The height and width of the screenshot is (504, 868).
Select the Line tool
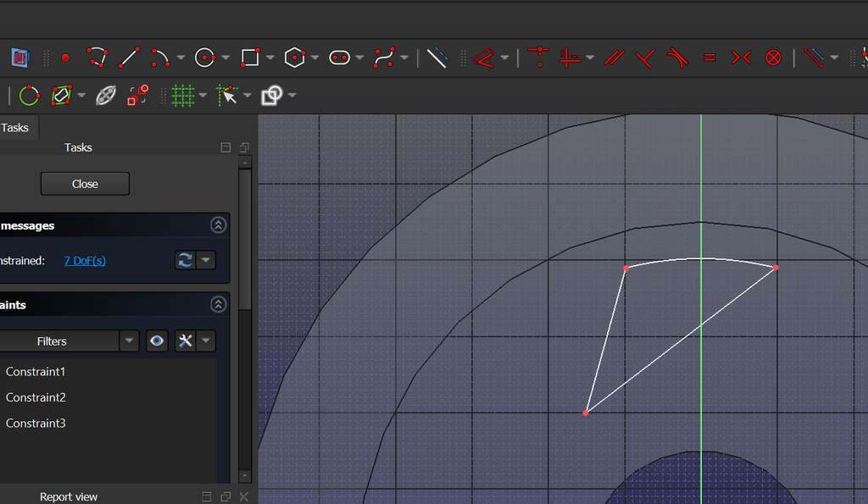pos(129,58)
